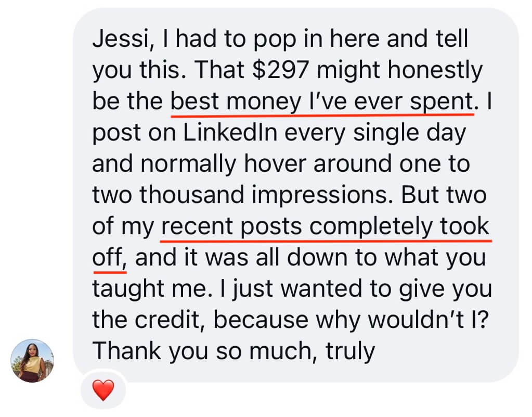Select the question because why wouldn't I?
This screenshot has width=532, height=417.
pos(351,320)
